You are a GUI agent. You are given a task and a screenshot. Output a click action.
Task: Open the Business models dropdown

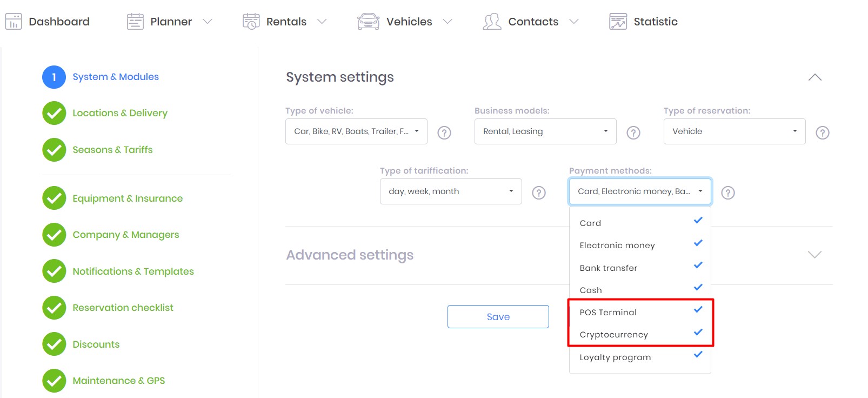pos(545,131)
